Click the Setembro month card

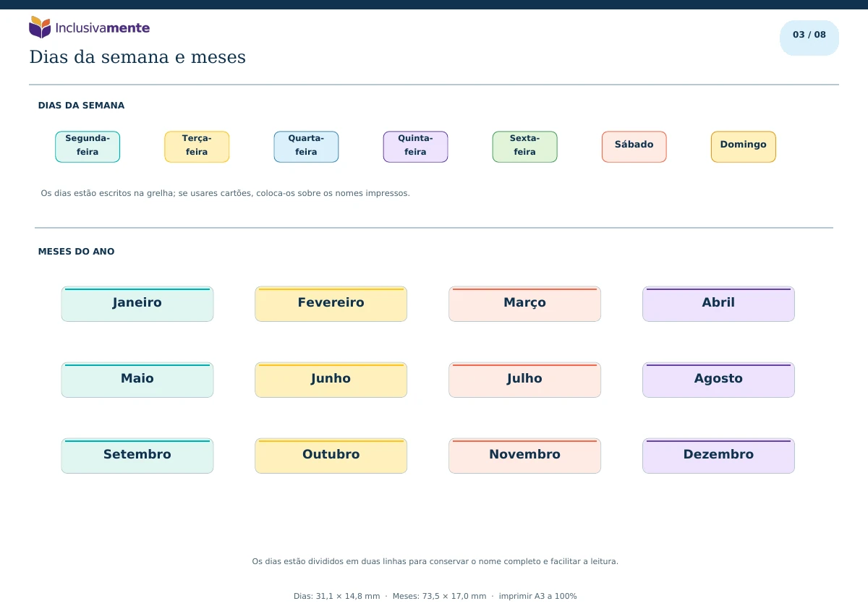pos(137,456)
